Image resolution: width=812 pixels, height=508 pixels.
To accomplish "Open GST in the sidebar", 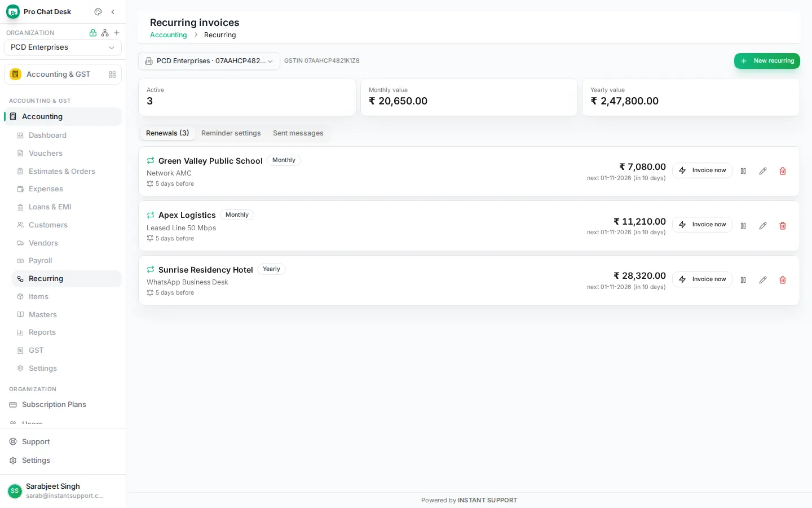I will 67,351.
